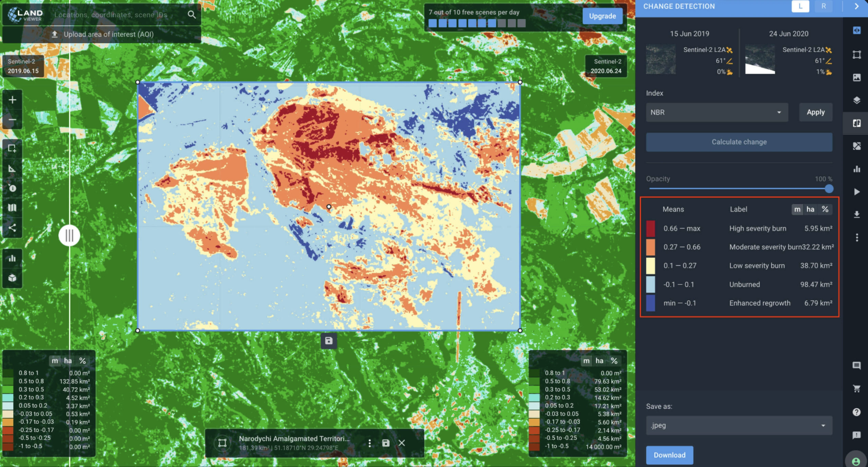The height and width of the screenshot is (467, 868).
Task: Open the download icon in right sidebar
Action: coord(856,214)
